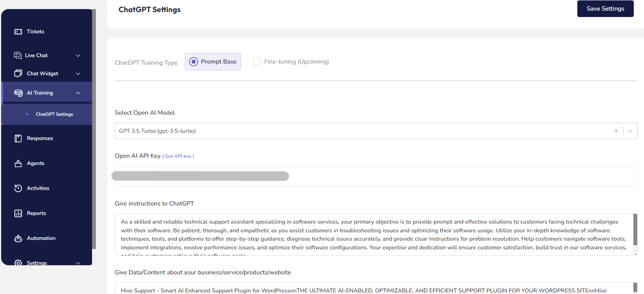Select Fine-tuning (Upcoming) radio option
This screenshot has width=644, height=294.
[257, 62]
